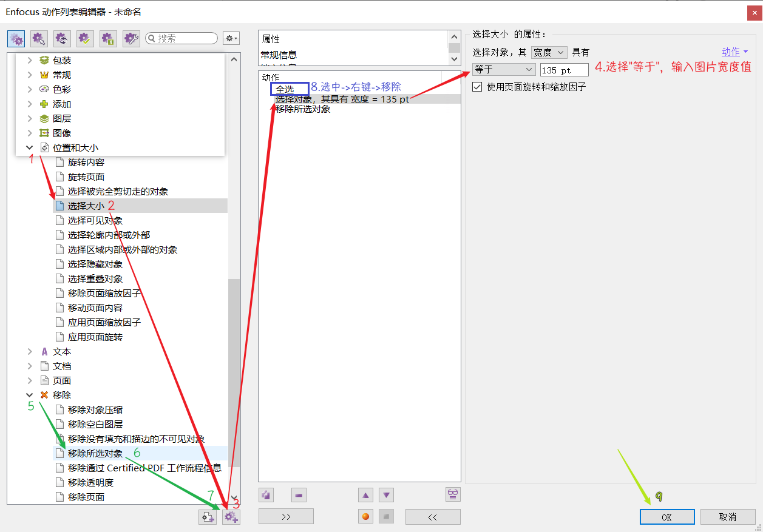Select 选择可见对象 action
The image size is (763, 532).
pyautogui.click(x=95, y=220)
